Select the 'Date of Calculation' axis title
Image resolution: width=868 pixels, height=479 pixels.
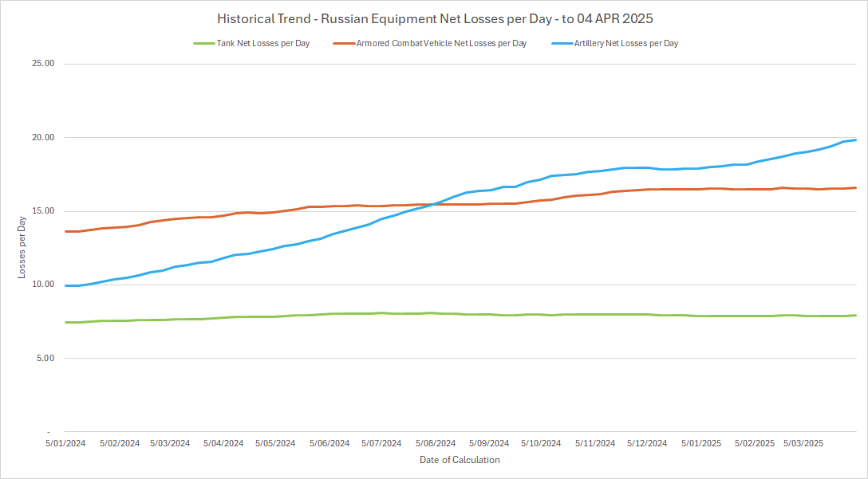click(x=460, y=460)
